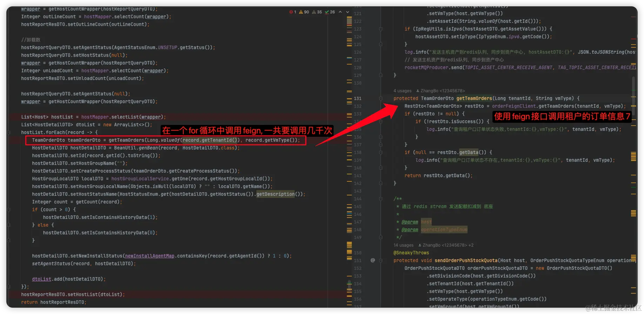This screenshot has height=314, width=644.
Task: Click 'getCount(record)' in the left editor
Action: 98,202
